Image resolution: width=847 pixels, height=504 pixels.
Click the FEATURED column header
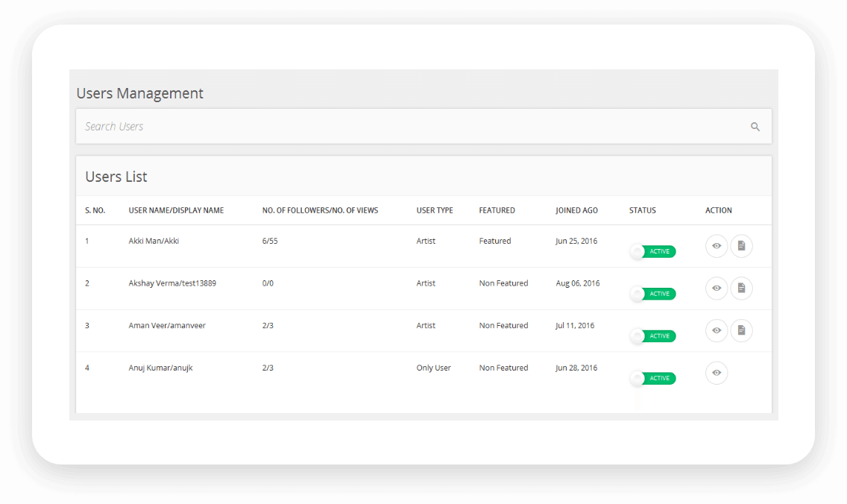tap(497, 210)
